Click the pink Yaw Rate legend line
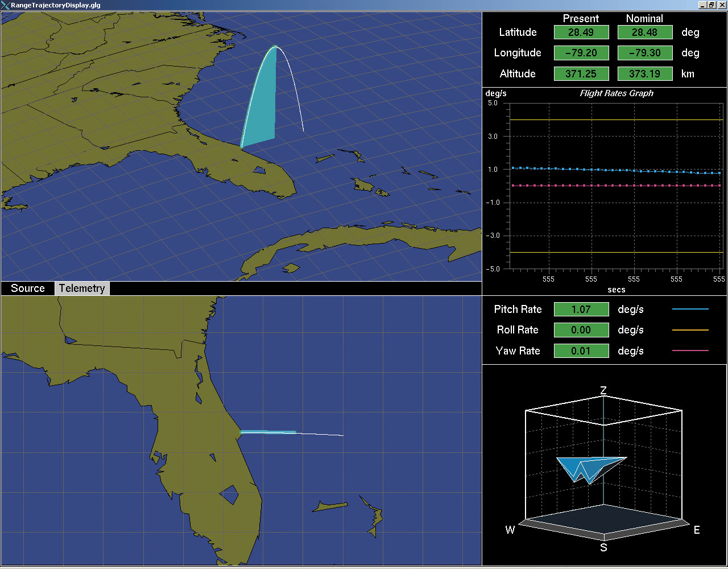Image resolution: width=728 pixels, height=569 pixels. pos(690,351)
